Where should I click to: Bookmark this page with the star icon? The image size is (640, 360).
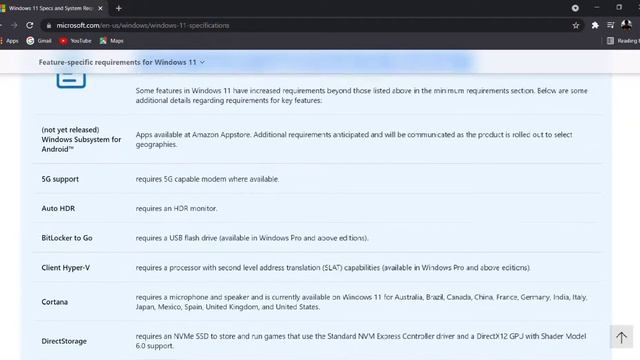pos(576,25)
